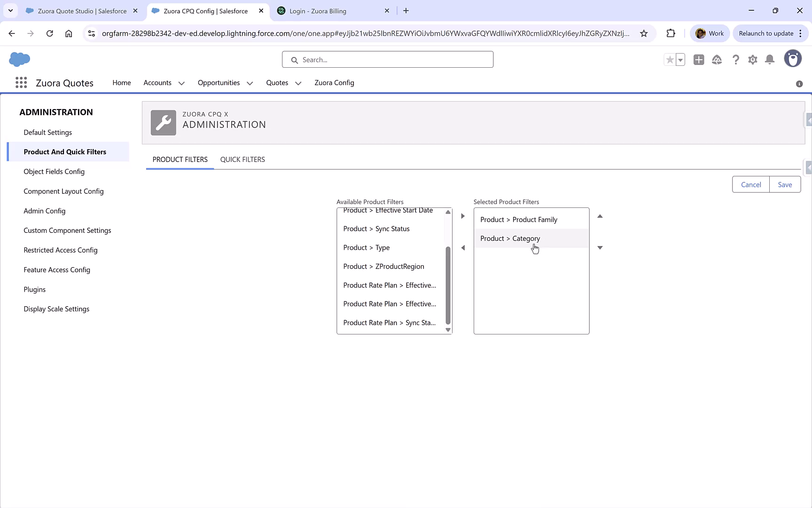Image resolution: width=812 pixels, height=508 pixels.
Task: Move a filter right using the right arrow
Action: [463, 216]
